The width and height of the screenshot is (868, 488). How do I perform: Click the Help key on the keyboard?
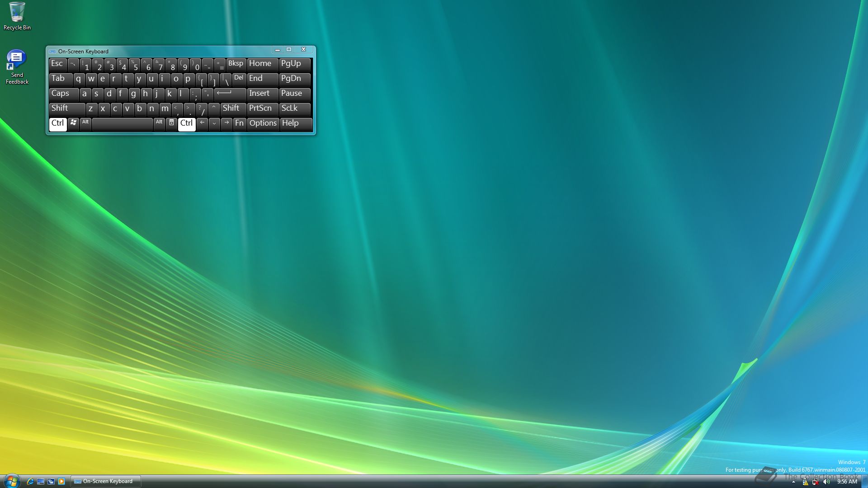coord(296,124)
